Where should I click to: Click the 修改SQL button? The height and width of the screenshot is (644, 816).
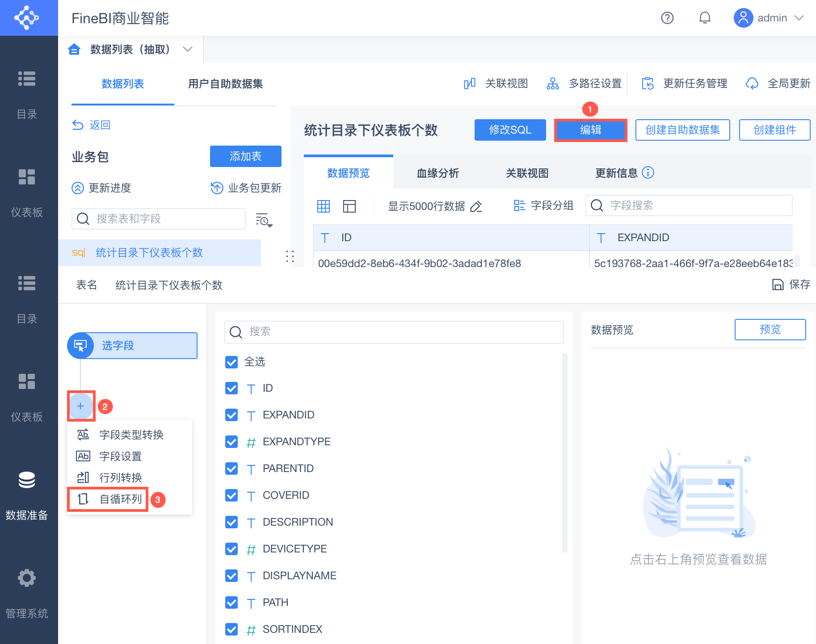[510, 130]
